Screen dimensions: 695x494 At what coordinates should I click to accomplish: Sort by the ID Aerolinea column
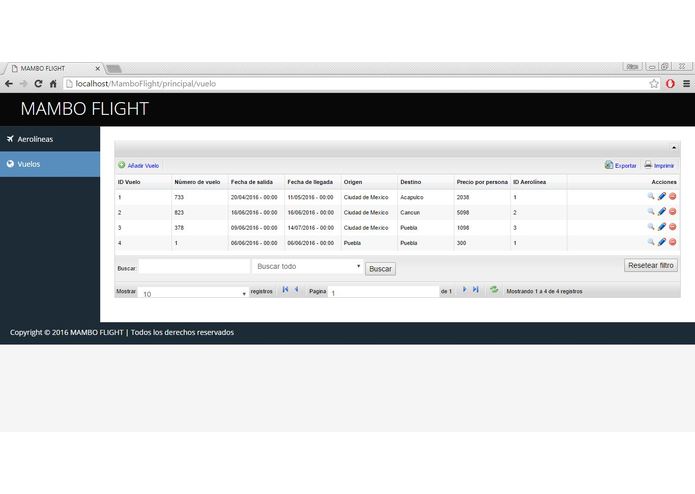point(529,182)
